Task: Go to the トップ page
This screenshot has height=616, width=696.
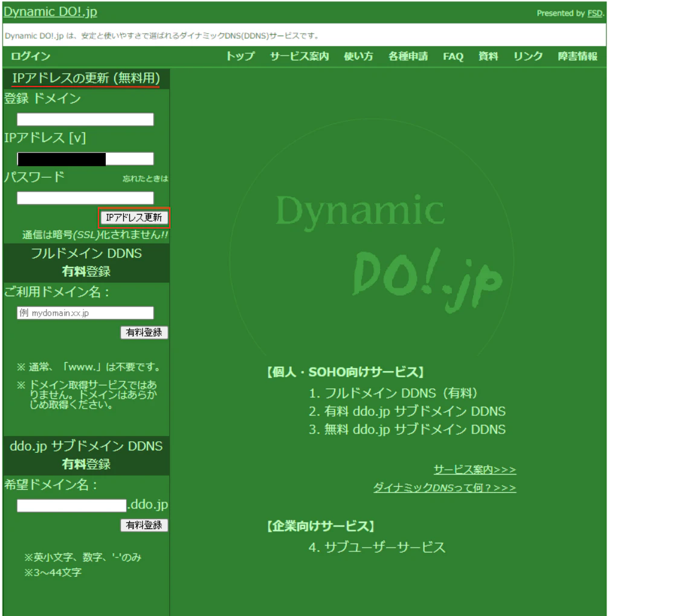Action: [240, 56]
